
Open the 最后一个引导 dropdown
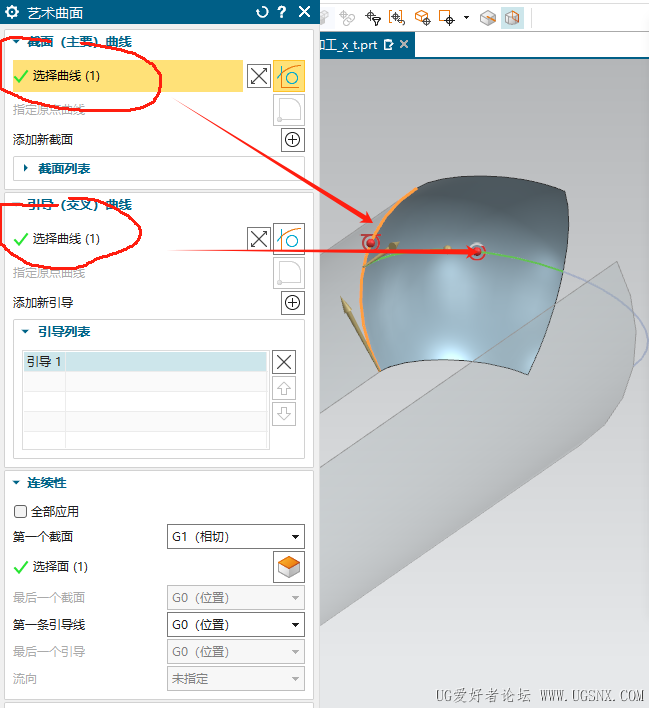pos(236,652)
